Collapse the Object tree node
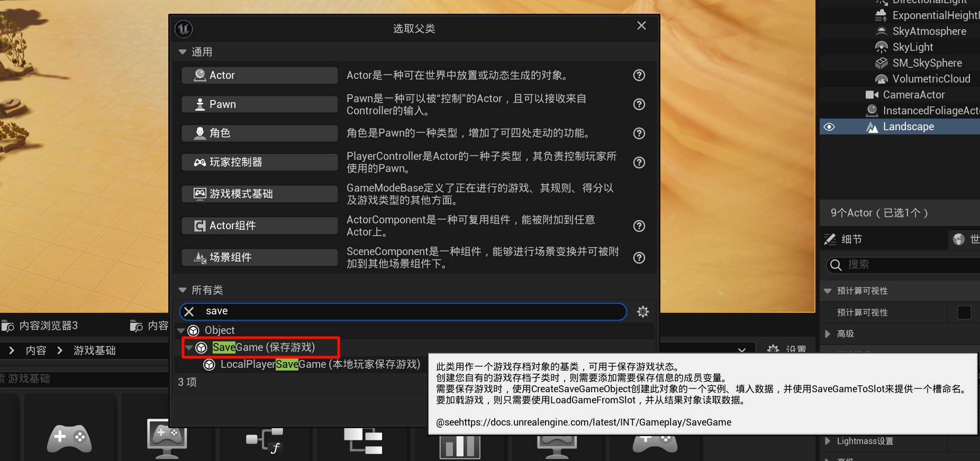980x461 pixels. pos(182,331)
